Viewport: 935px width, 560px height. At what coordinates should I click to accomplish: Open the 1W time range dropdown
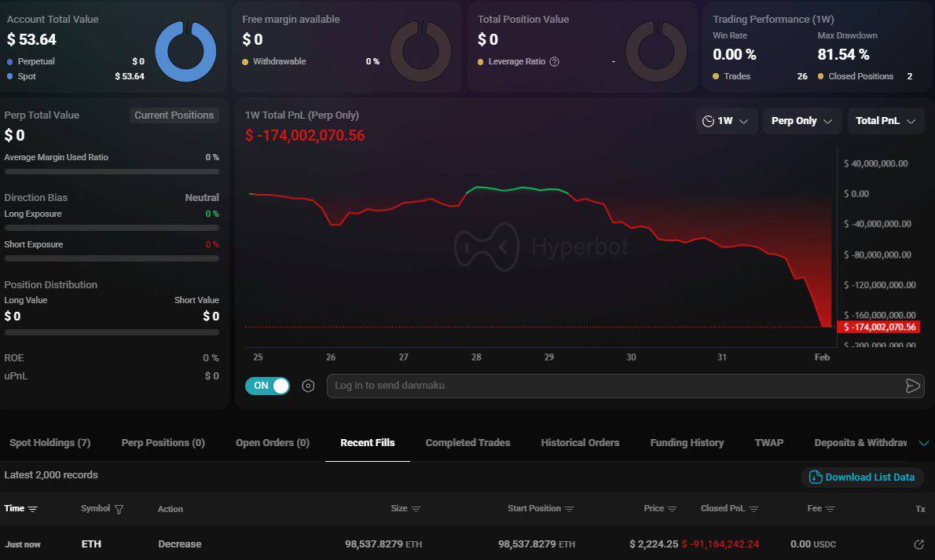pyautogui.click(x=727, y=121)
